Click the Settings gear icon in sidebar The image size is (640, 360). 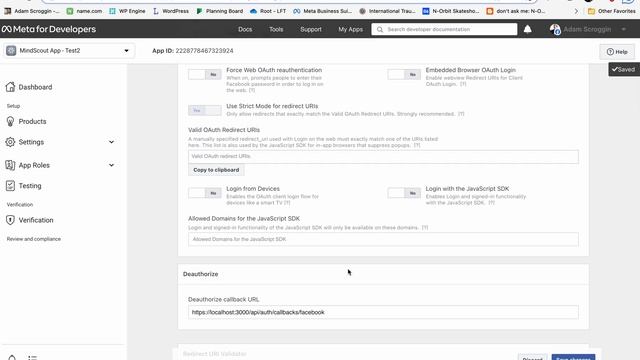[x=10, y=142]
